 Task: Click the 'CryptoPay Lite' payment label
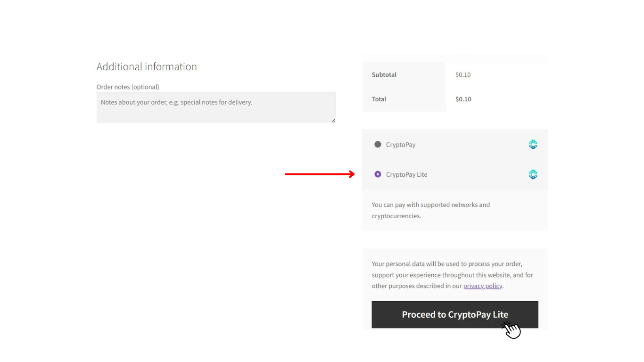[406, 174]
